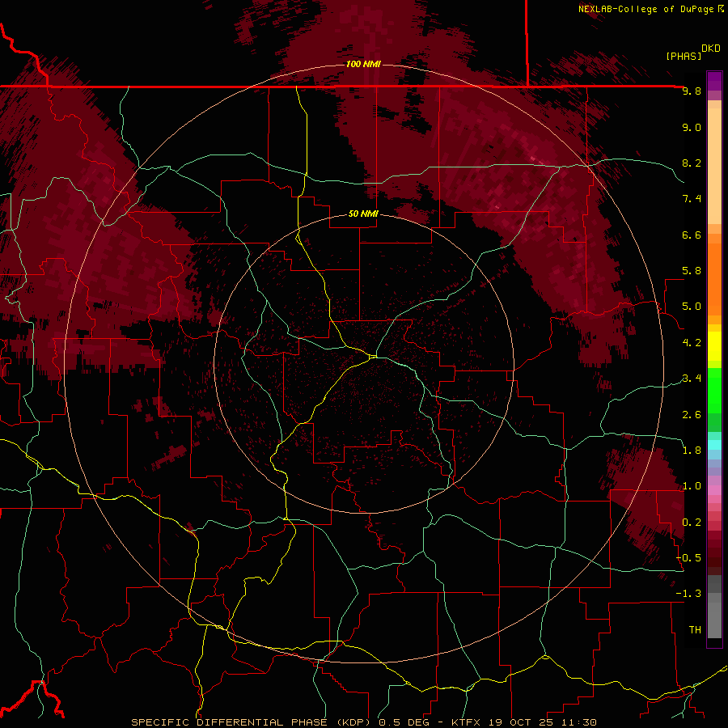Screen dimensions: 728x728
Task: Click the yellow band of the color bar
Action: tap(714, 346)
